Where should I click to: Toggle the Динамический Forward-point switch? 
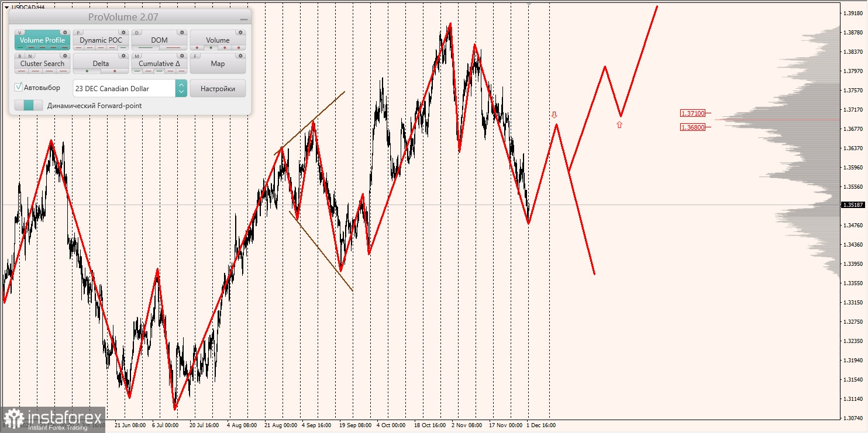29,105
